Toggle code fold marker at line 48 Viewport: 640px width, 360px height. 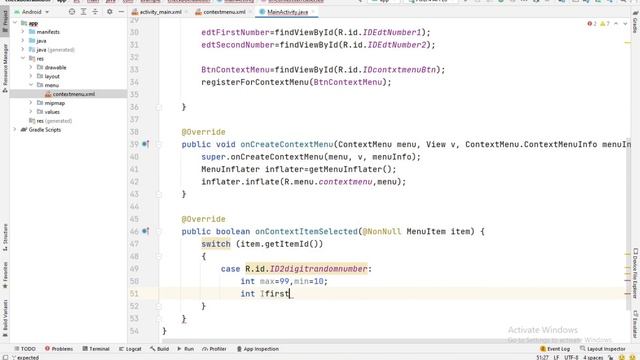[159, 256]
